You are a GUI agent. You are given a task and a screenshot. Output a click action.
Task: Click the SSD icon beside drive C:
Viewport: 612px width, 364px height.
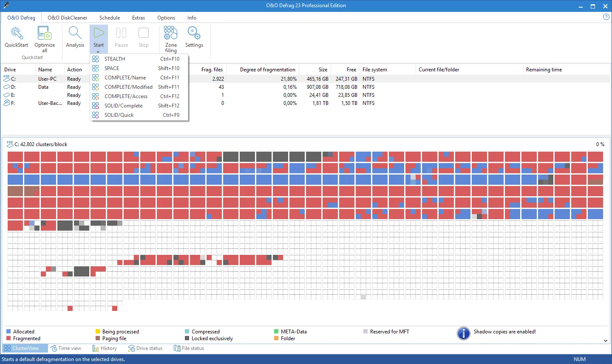[6, 78]
